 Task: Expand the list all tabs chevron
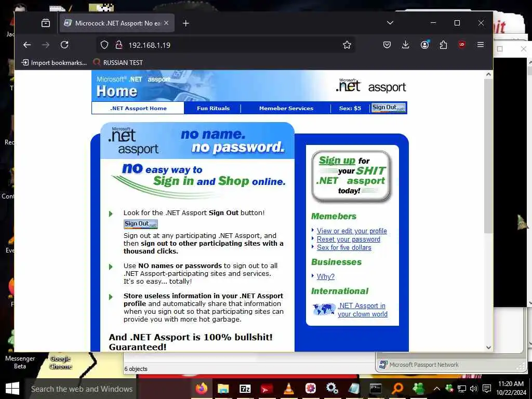pyautogui.click(x=390, y=23)
